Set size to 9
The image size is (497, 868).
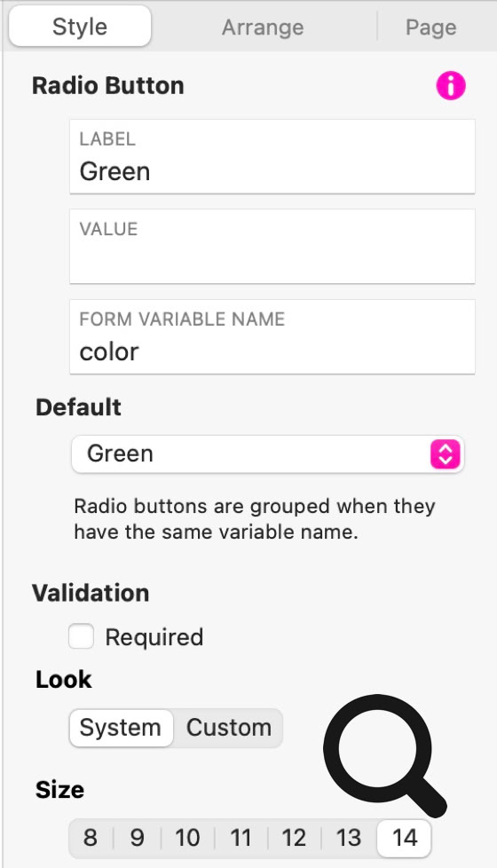tap(138, 838)
